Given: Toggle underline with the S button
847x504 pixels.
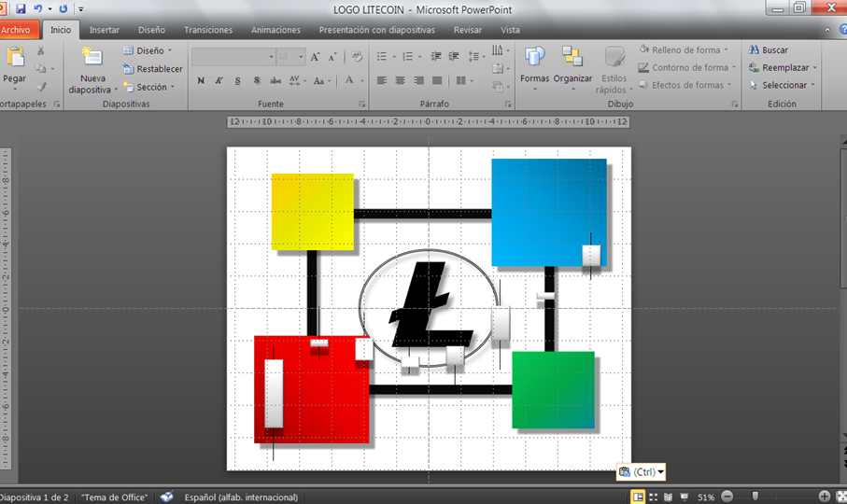Looking at the screenshot, I should pos(238,80).
